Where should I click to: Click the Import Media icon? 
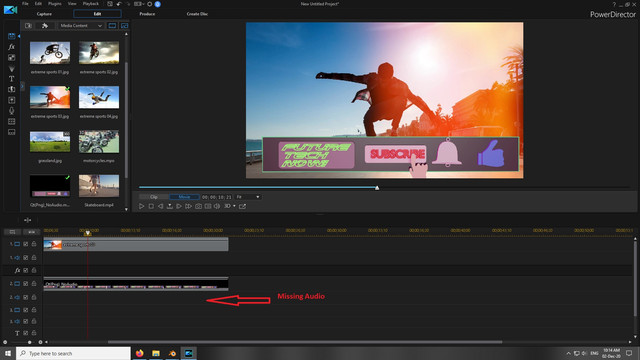point(28,26)
